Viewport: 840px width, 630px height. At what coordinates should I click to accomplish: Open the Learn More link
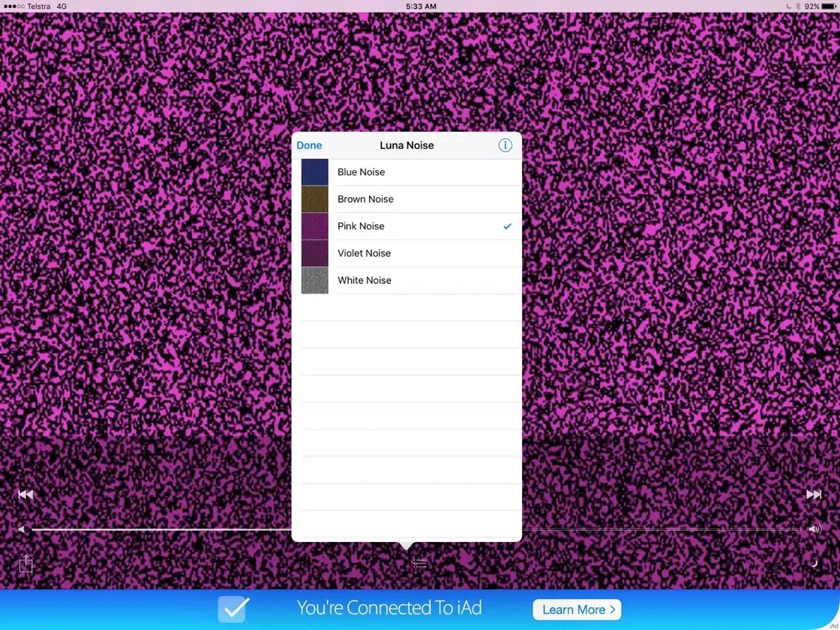(x=576, y=609)
